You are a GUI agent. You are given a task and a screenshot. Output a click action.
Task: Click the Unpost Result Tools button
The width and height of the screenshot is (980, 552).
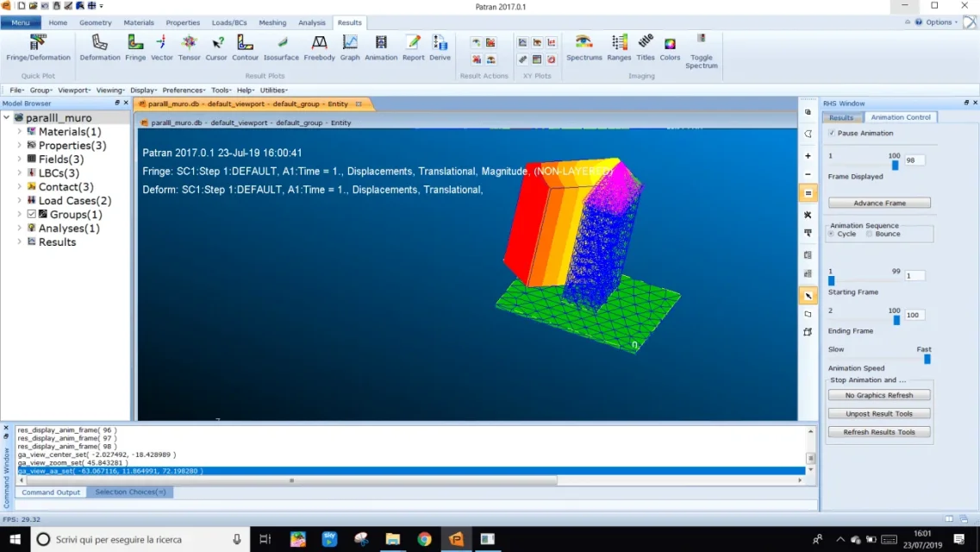879,414
